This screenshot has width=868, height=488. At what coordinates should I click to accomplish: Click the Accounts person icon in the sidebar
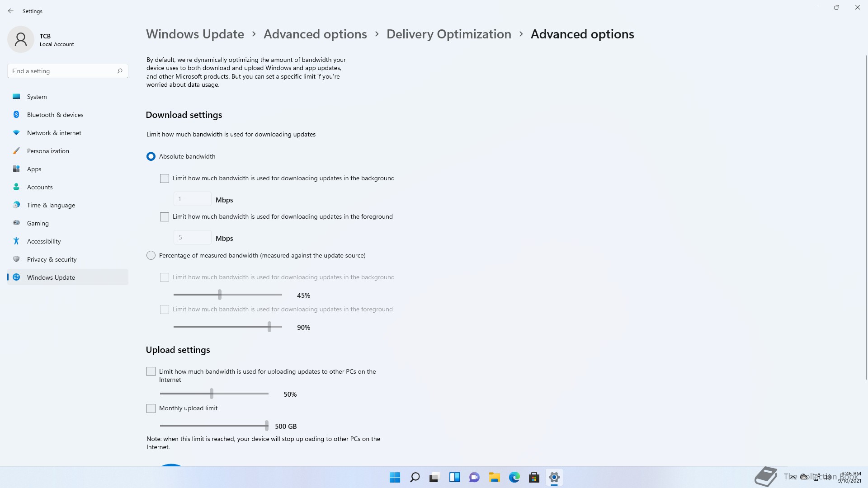(x=16, y=187)
